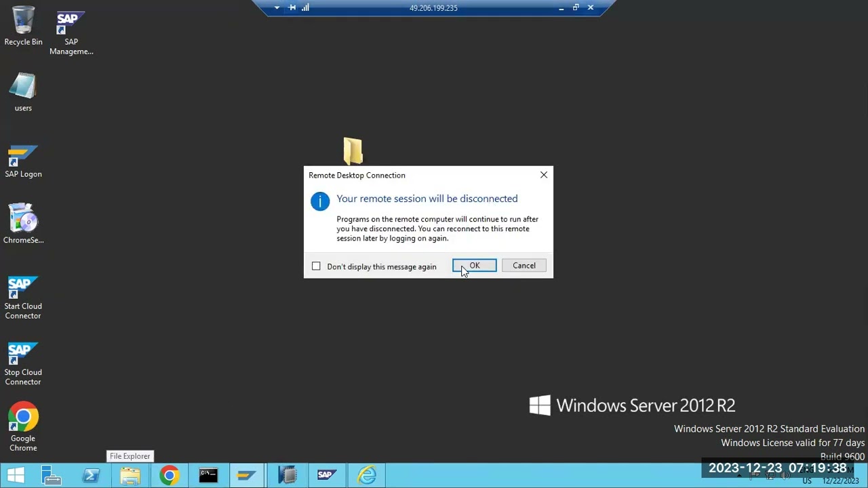This screenshot has height=488, width=868.
Task: View connection signal quality icon
Action: click(305, 7)
